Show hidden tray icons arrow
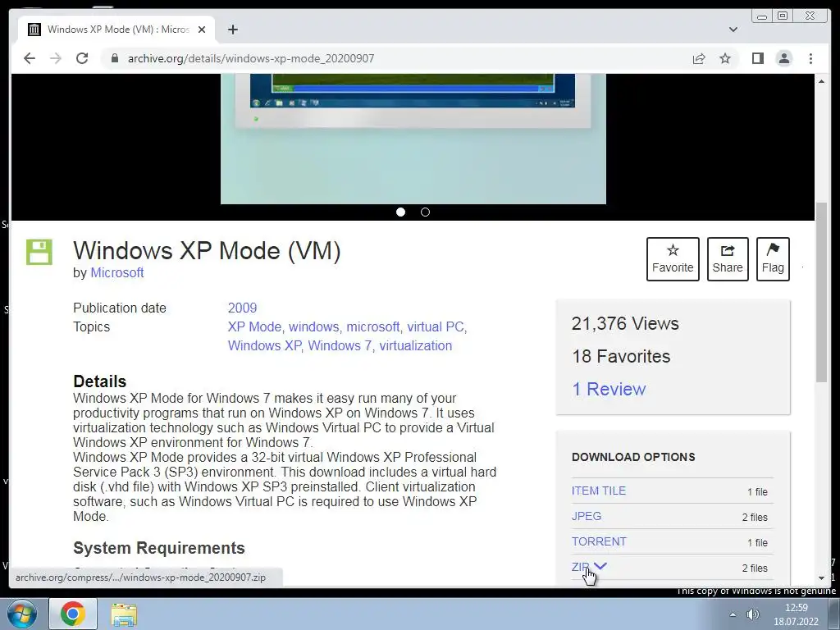840x630 pixels. coord(733,614)
